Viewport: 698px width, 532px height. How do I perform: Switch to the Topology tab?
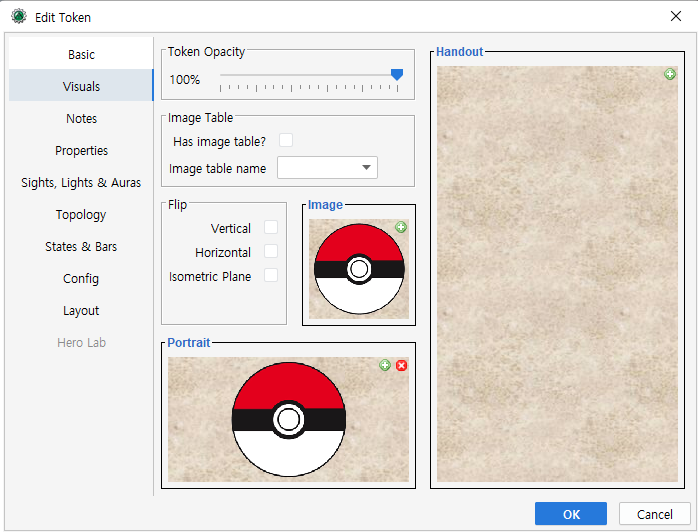[81, 215]
